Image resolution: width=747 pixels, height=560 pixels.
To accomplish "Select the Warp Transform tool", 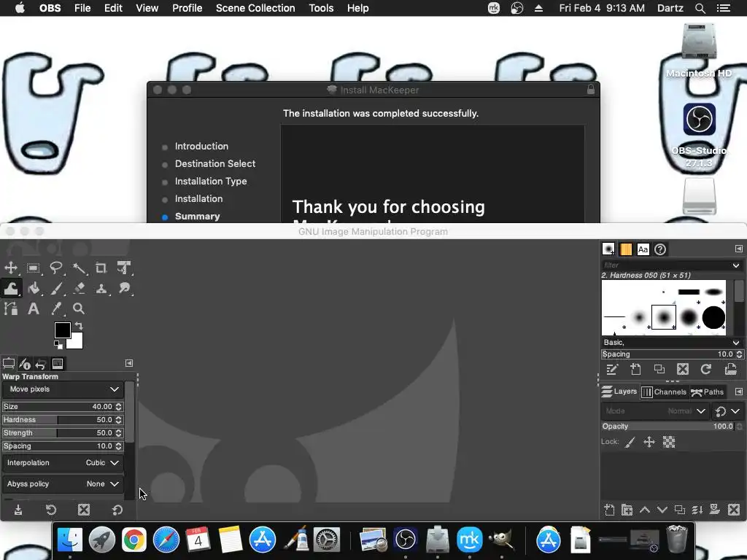I will [x=10, y=288].
